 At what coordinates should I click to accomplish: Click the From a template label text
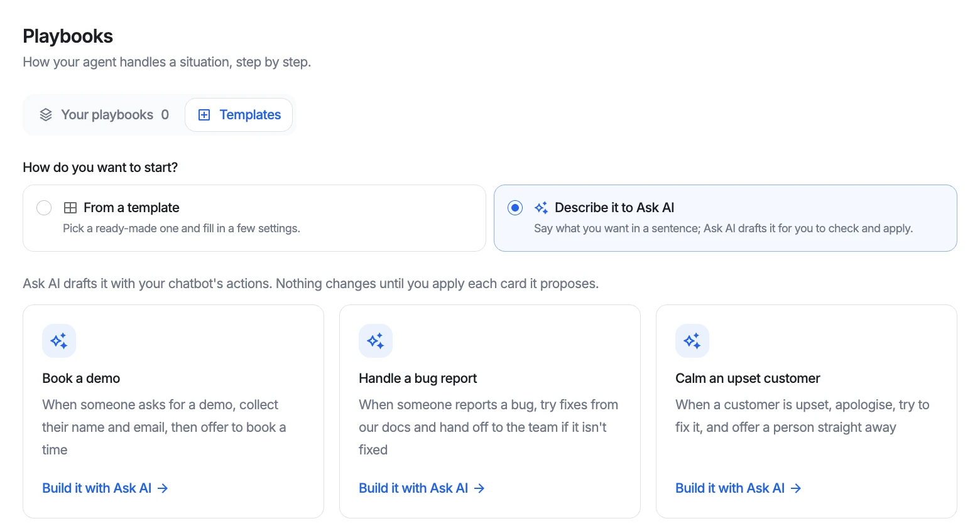pos(131,208)
